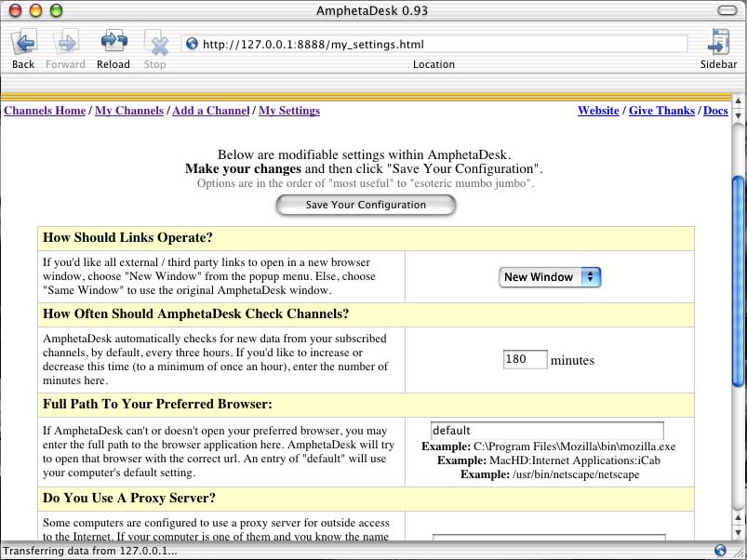Viewport: 747px width, 560px height.
Task: Click the minutes label beside the 180 field
Action: tap(572, 361)
